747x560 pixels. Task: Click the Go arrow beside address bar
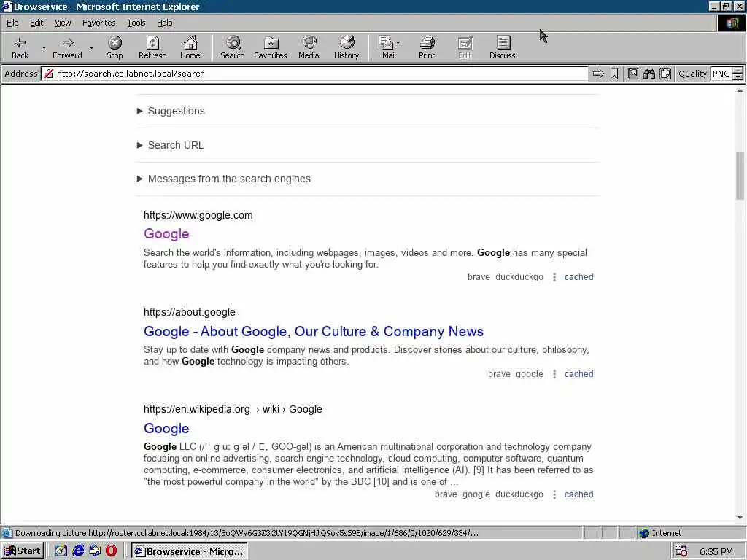click(598, 74)
